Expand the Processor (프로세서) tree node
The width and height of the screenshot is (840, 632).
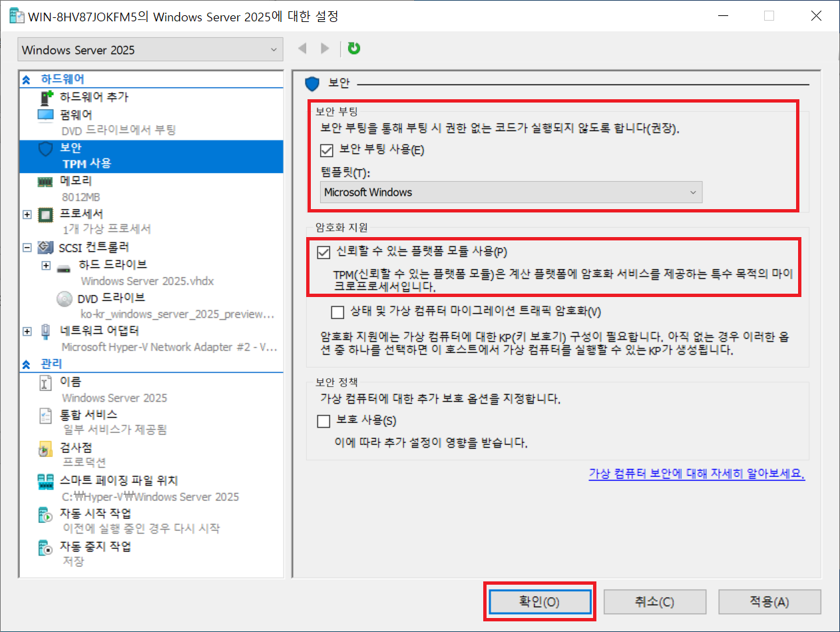click(27, 214)
